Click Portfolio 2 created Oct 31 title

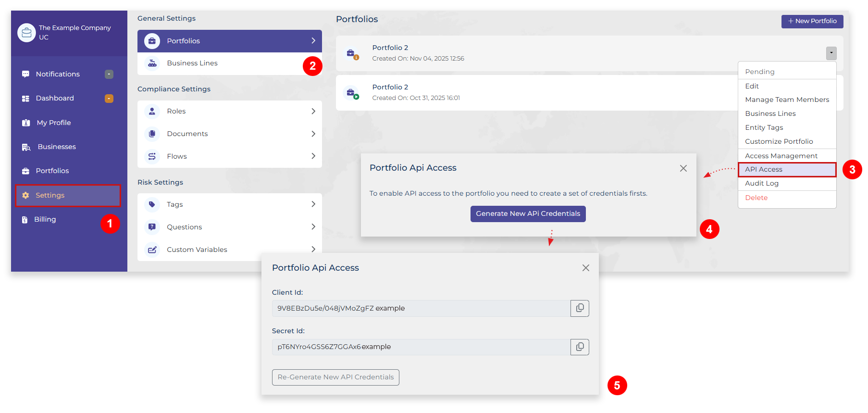tap(390, 87)
